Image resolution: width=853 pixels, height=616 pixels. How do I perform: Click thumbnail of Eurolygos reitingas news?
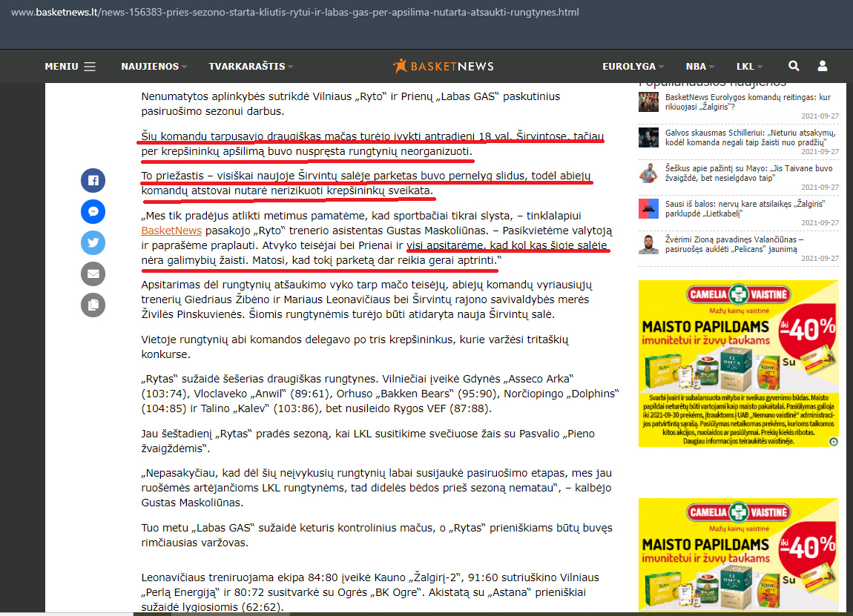648,102
